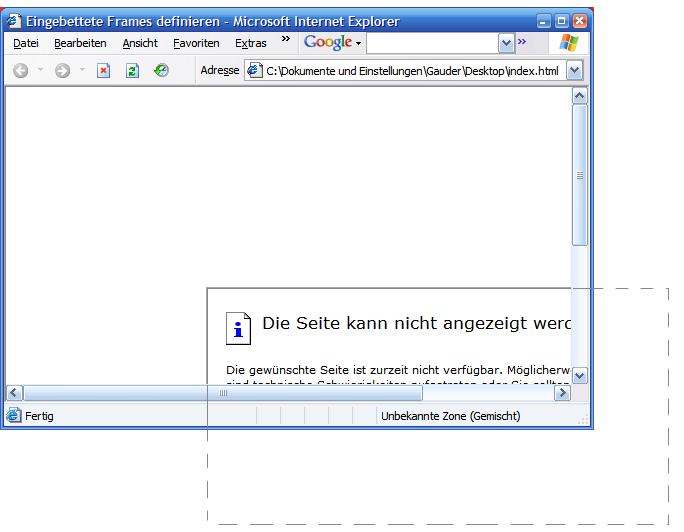
Task: Open the Bearbeiten menu
Action: (x=80, y=43)
